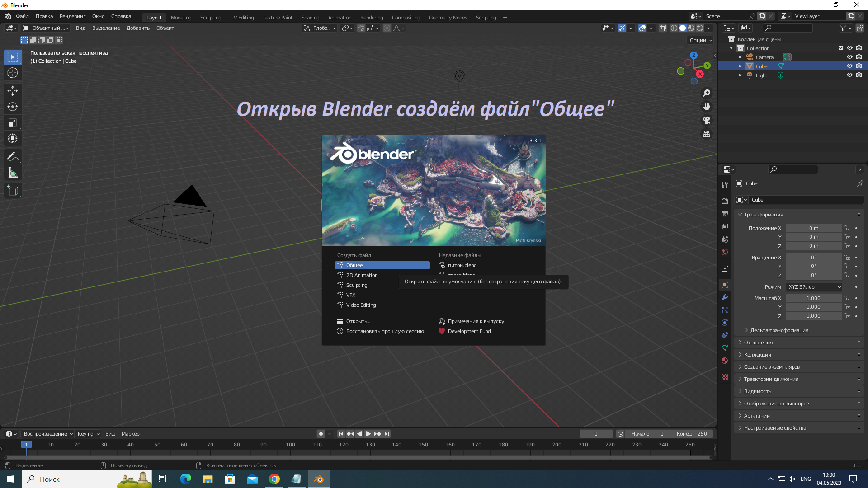This screenshot has height=488, width=868.
Task: Click the zoom magnifier viewport icon
Action: 707,93
